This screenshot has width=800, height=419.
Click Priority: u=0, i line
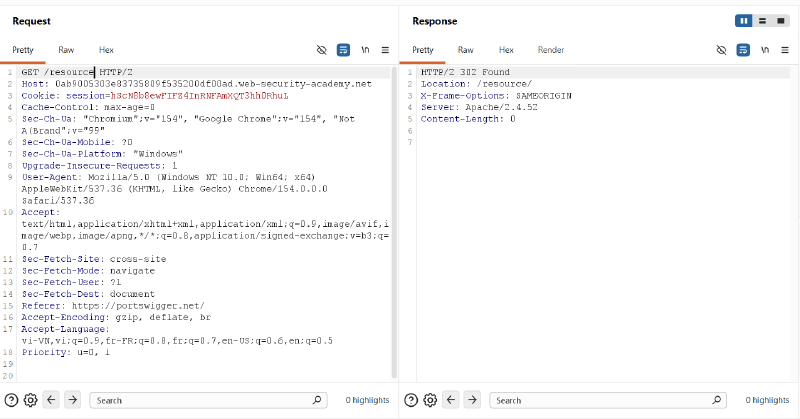(66, 352)
